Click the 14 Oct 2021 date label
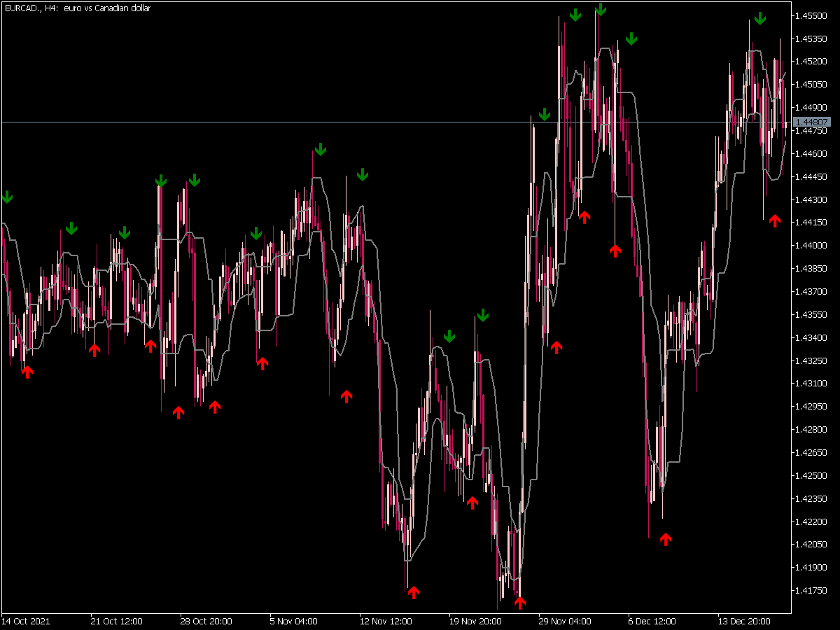This screenshot has height=630, width=840. tap(25, 621)
